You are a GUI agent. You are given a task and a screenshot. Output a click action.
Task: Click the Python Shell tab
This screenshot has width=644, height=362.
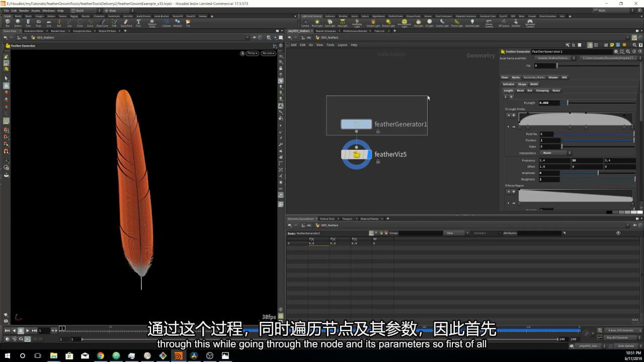pyautogui.click(x=327, y=219)
